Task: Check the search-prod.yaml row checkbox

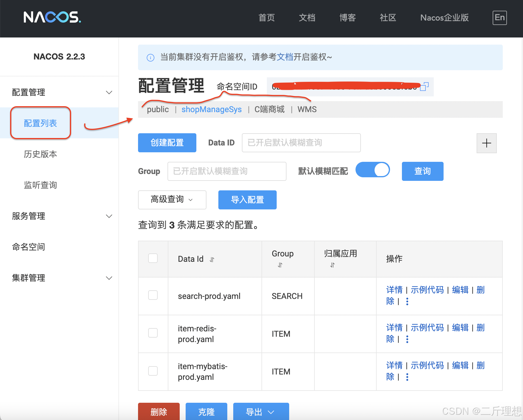Action: 153,295
